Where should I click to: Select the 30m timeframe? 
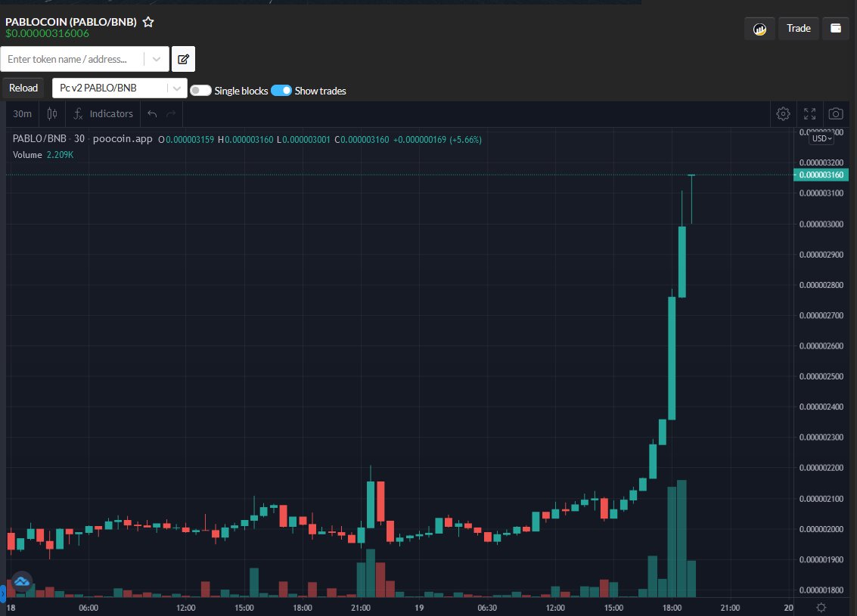click(22, 113)
